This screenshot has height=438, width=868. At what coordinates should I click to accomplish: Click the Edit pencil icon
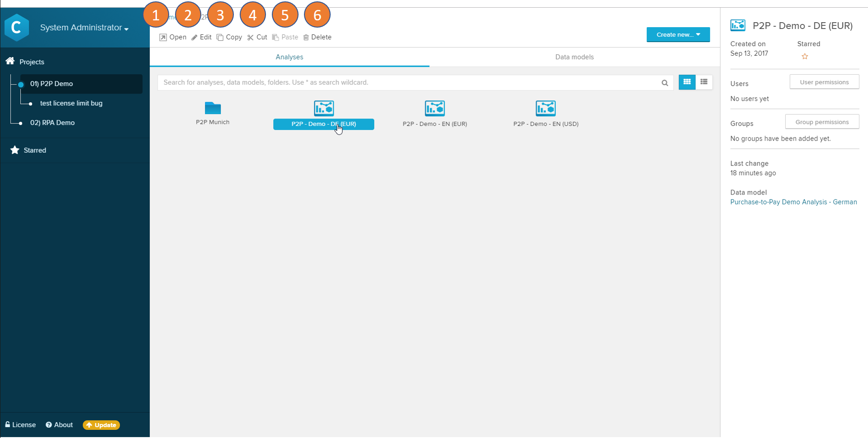pos(194,38)
